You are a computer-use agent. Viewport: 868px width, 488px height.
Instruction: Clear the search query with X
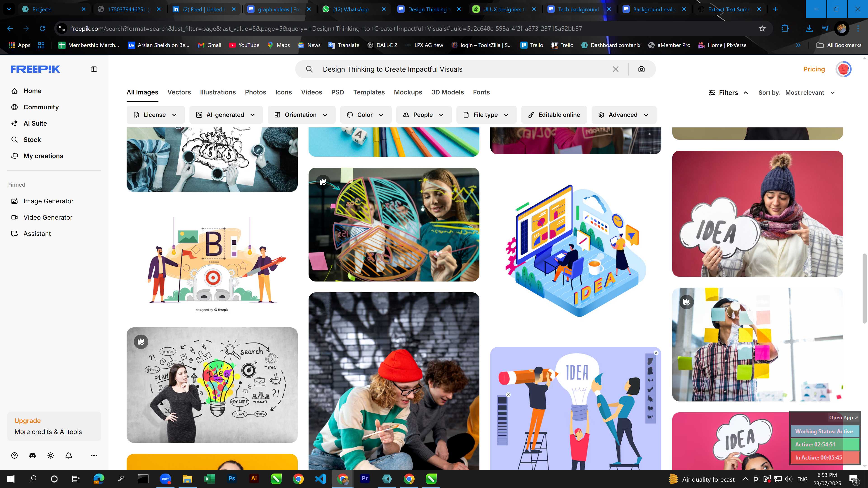coord(616,69)
